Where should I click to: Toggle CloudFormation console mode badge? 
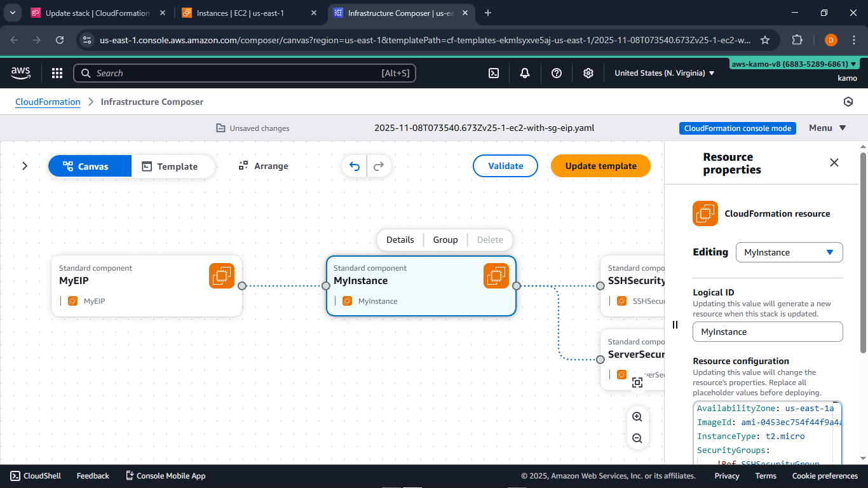click(x=737, y=128)
